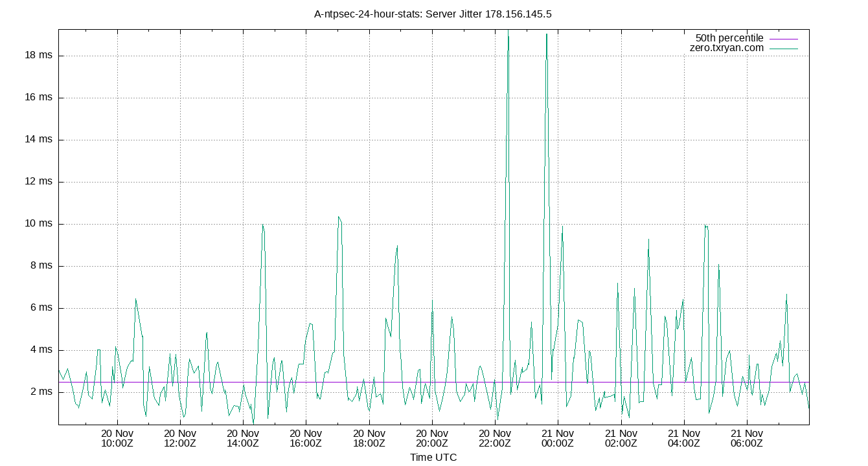Viewport: 868px width, 466px height.
Task: Click the '20 Nov 20:00Z' x-axis label
Action: (432, 438)
